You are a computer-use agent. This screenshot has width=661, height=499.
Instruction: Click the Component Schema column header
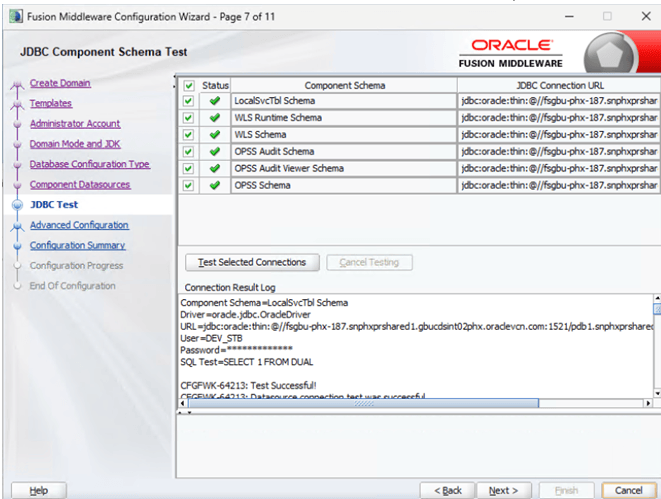pyautogui.click(x=344, y=86)
